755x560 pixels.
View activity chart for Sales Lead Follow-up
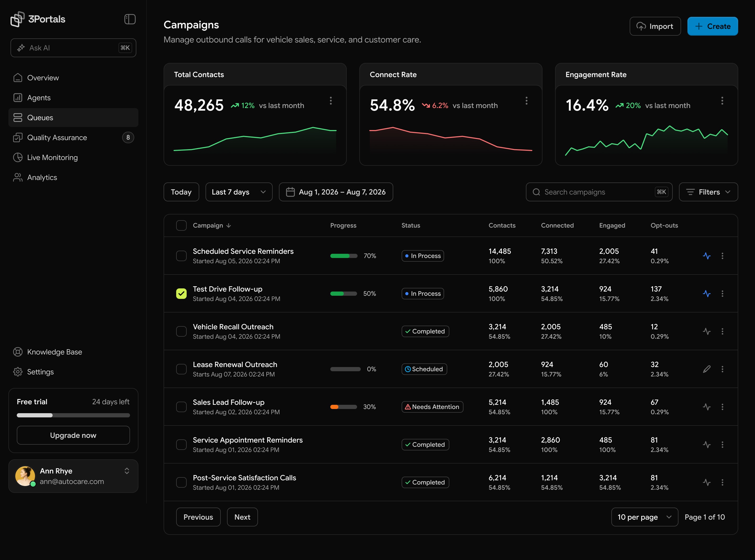707,407
